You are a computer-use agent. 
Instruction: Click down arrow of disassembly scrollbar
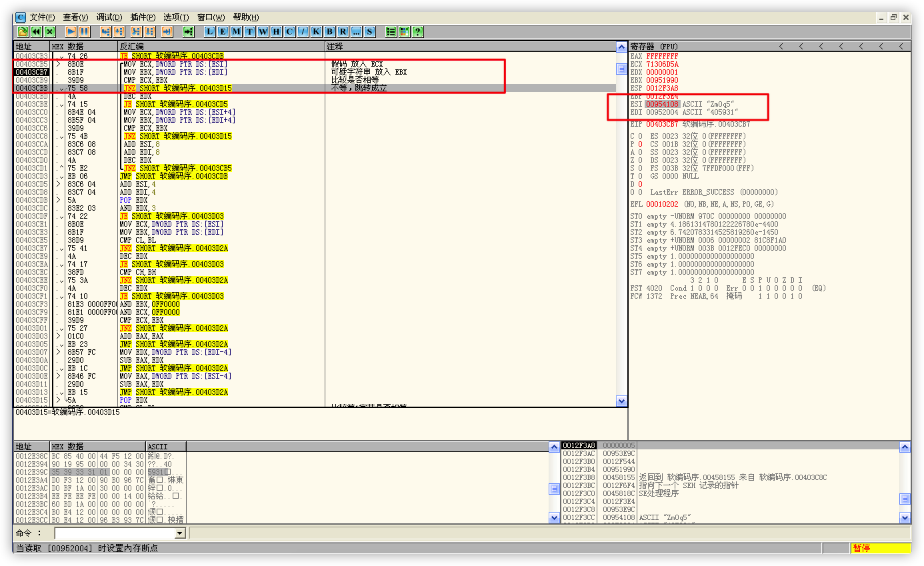point(621,401)
